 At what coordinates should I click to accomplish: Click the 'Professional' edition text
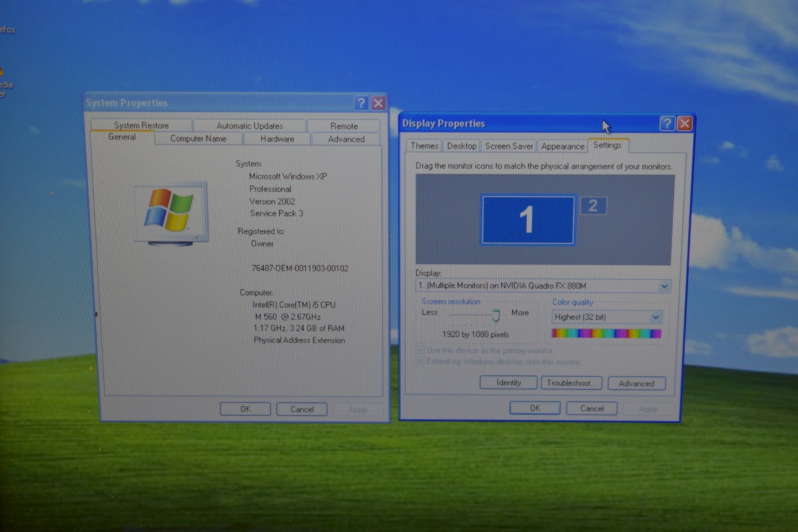270,189
